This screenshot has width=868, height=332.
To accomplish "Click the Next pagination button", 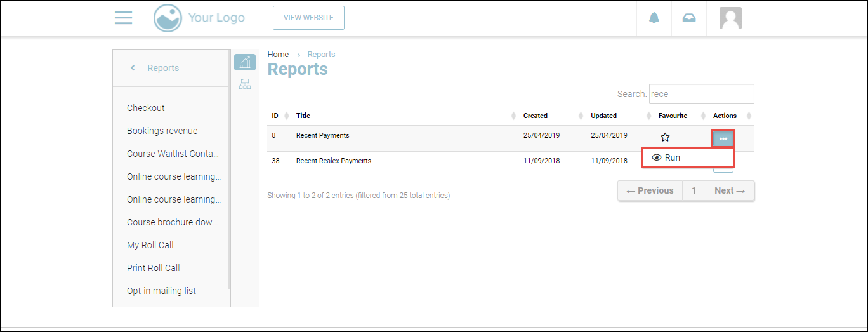I will pyautogui.click(x=729, y=190).
